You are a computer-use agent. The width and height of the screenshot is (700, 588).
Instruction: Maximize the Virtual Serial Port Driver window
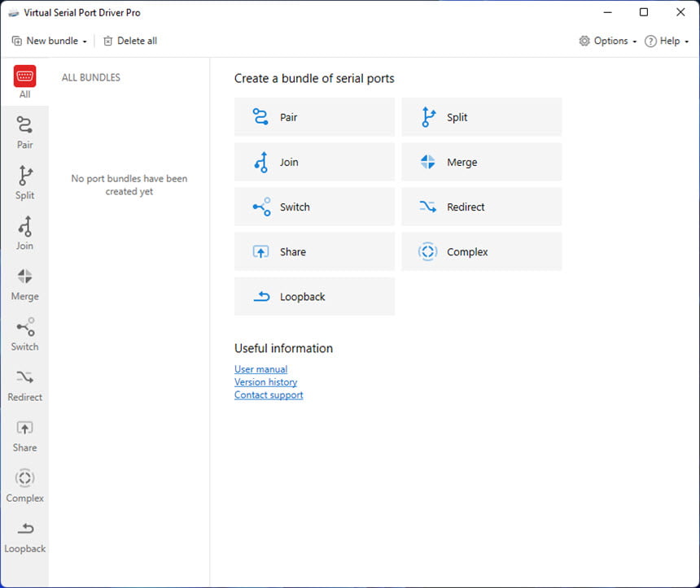pos(644,12)
